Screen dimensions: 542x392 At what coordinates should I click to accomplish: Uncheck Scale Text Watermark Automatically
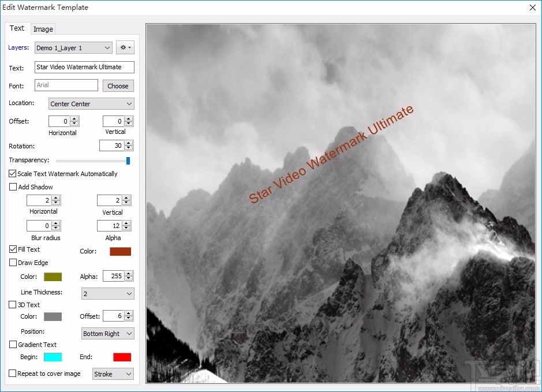coord(12,173)
